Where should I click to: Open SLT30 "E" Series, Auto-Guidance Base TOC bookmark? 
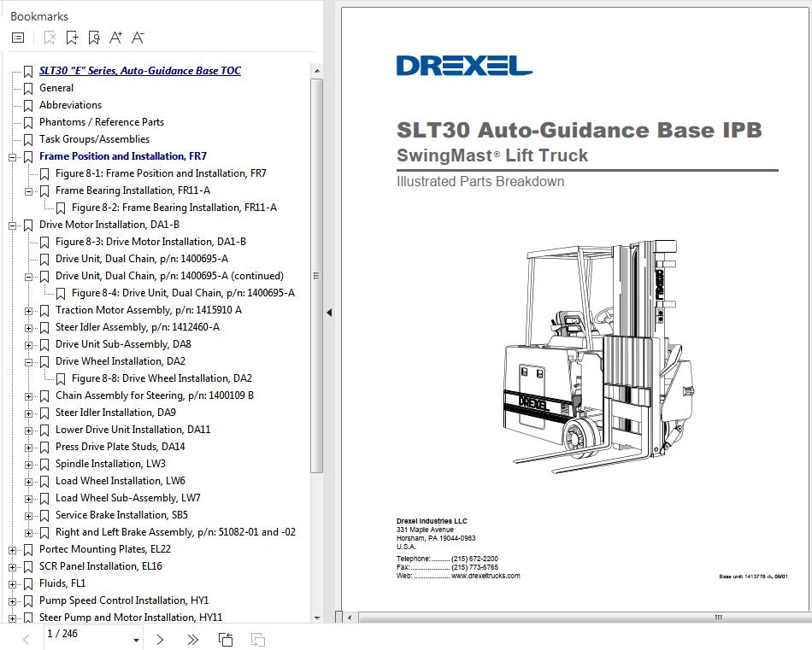(140, 71)
